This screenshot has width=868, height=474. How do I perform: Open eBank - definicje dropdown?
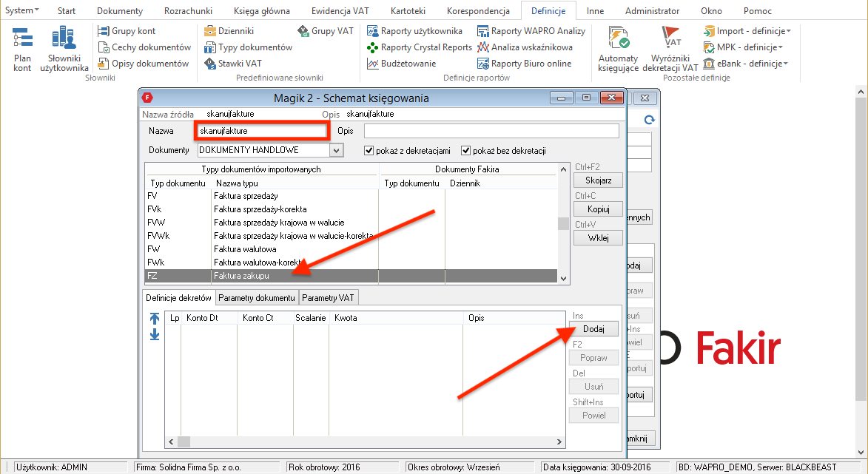(x=746, y=64)
